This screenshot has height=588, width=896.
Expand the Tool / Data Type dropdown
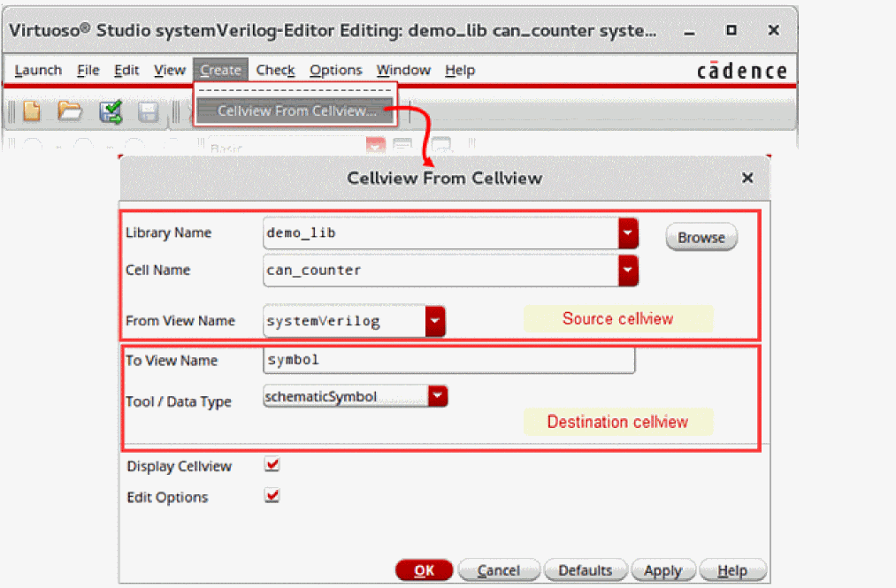[x=438, y=395]
